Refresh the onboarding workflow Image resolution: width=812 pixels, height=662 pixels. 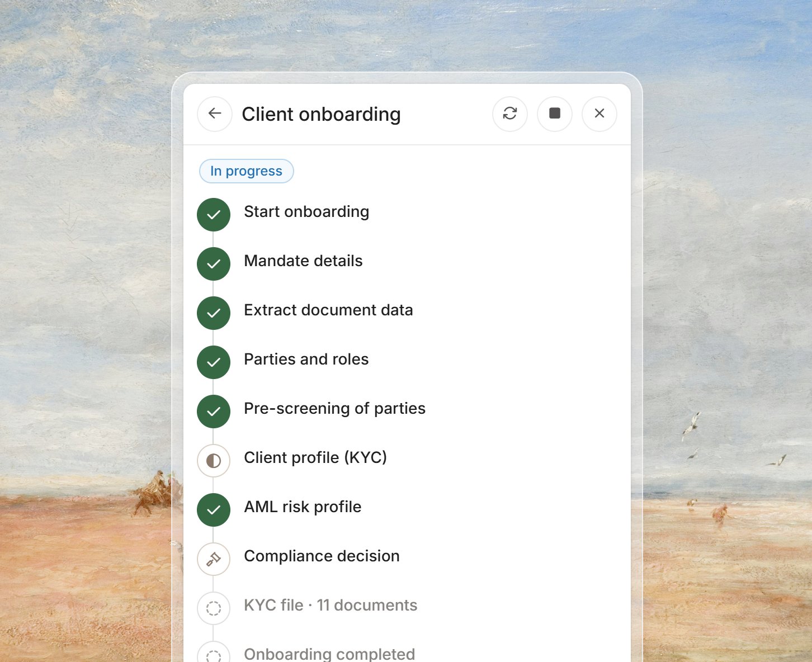[510, 114]
